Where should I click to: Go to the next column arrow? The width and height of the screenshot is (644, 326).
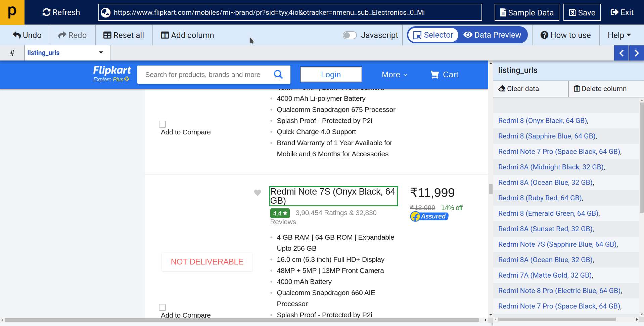coord(637,53)
